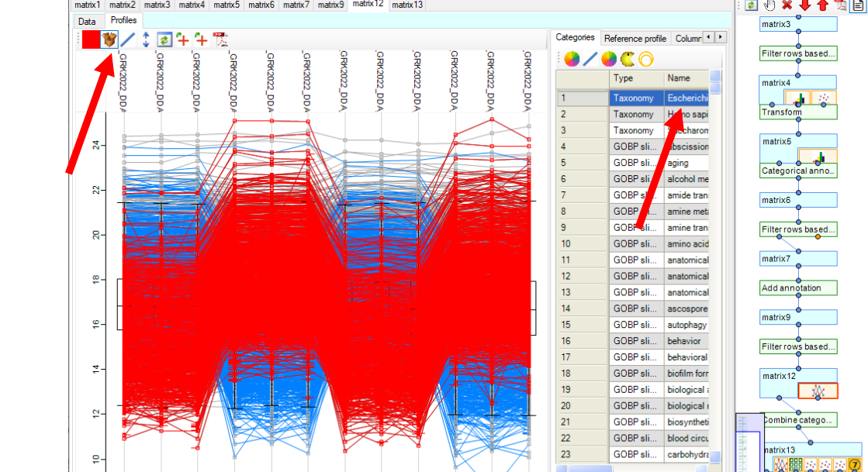Click the second color wheel icon in Categories
This screenshot has height=472, width=868.
(609, 59)
